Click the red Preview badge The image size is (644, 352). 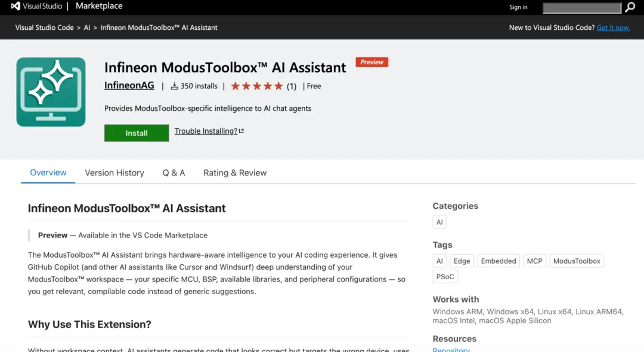click(x=371, y=62)
